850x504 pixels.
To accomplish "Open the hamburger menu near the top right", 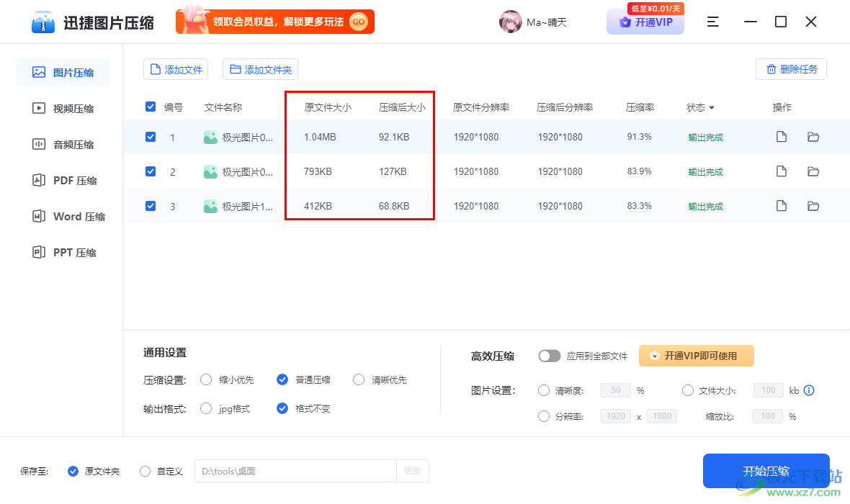I will tap(712, 22).
